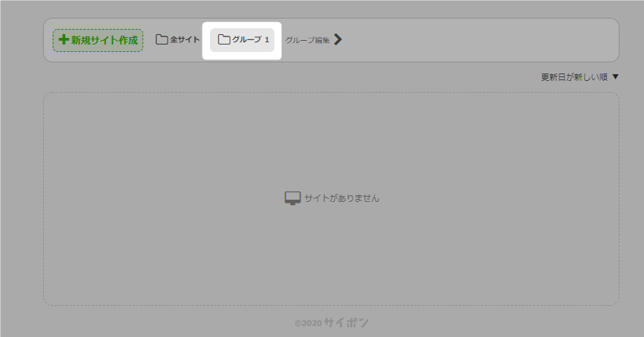Open the 全サイト folder tab
Viewport: 644px width, 337px height.
[177, 40]
